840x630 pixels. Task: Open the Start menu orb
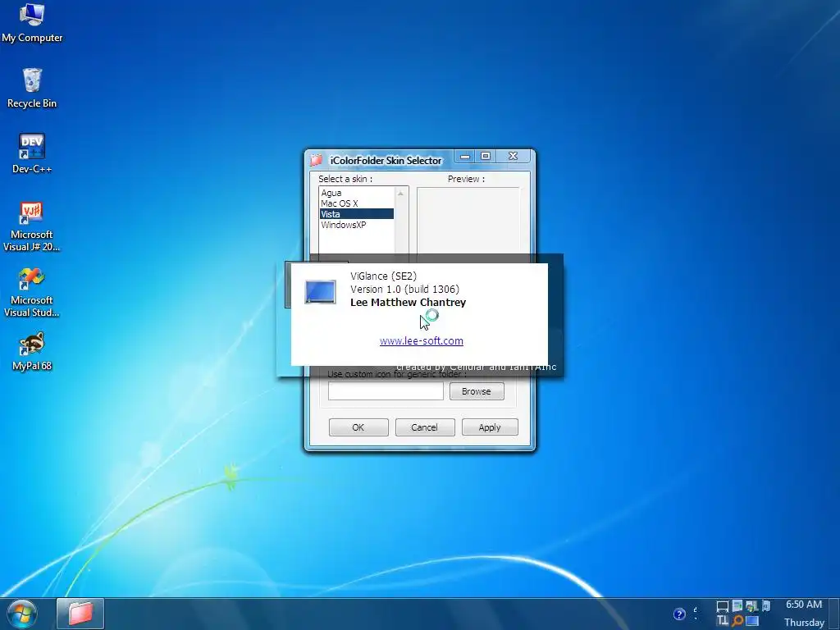pos(22,614)
